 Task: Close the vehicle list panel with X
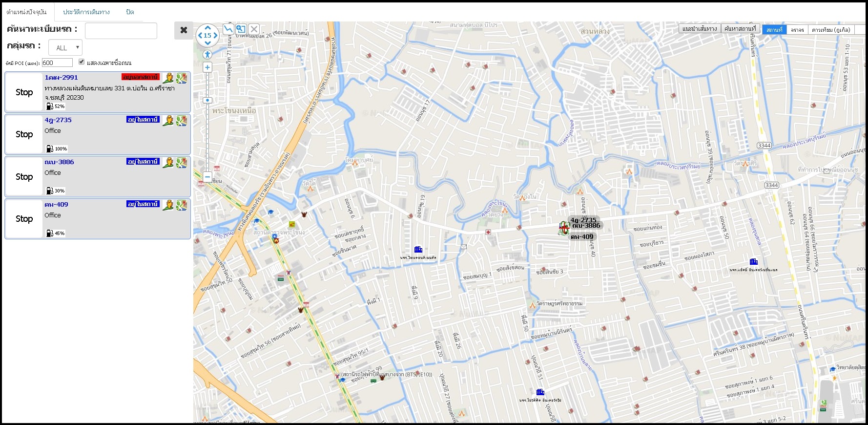coord(184,30)
